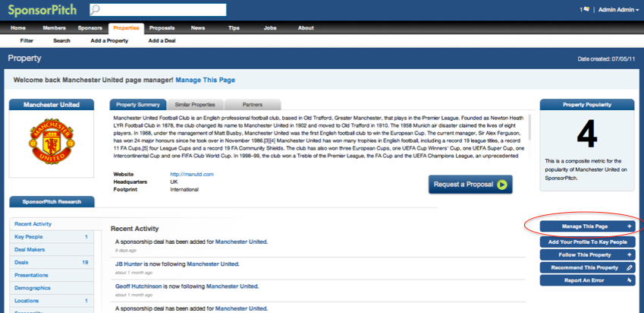Click the Property Popularity panel header
This screenshot has height=313, width=644.
point(587,105)
